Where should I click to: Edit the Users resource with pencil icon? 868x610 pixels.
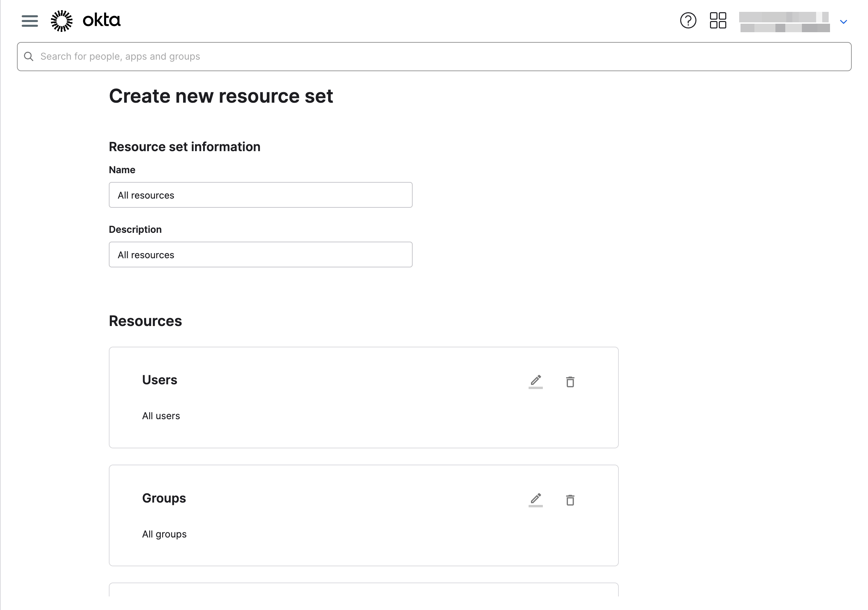click(x=535, y=381)
